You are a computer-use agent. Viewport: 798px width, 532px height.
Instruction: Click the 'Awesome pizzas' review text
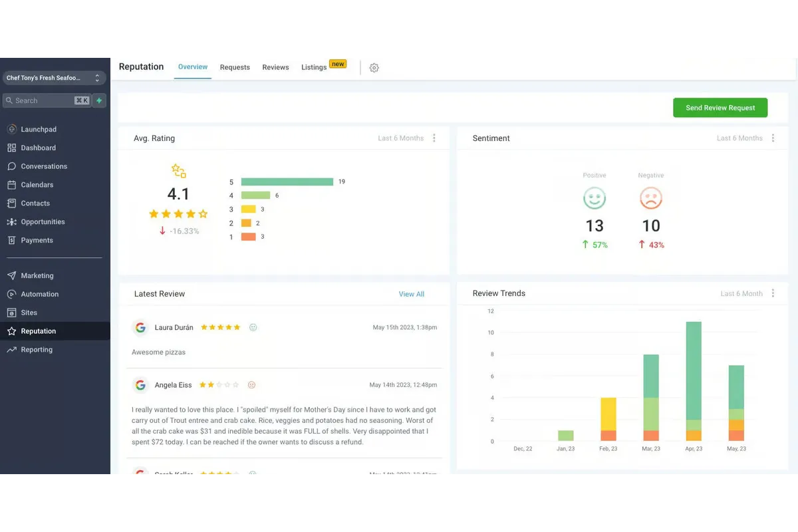tap(158, 352)
